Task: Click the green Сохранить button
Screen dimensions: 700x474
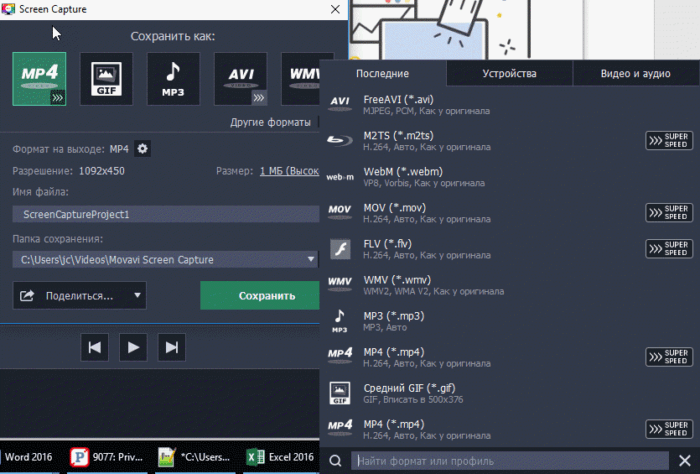Action: point(260,295)
